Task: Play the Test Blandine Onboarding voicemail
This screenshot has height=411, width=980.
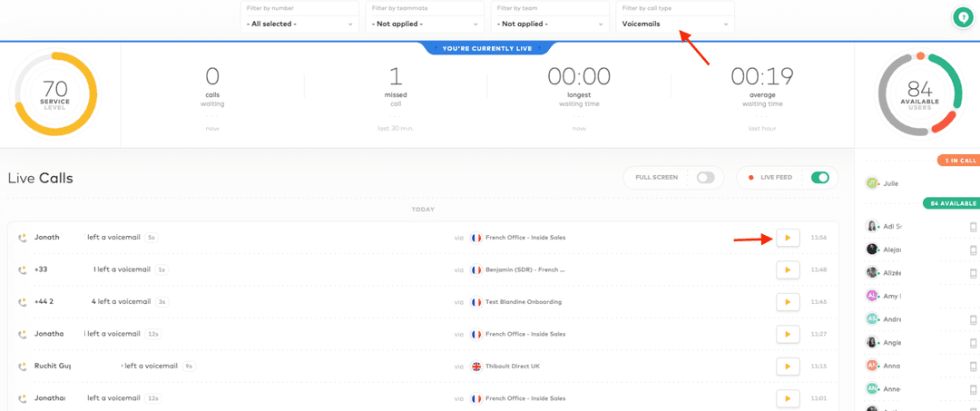Action: click(x=788, y=301)
